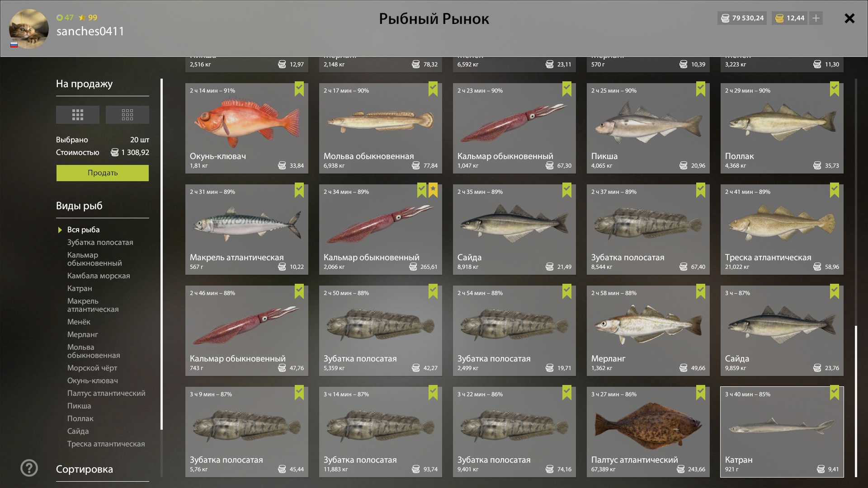The image size is (868, 488).
Task: Click the Продать button
Action: click(x=103, y=173)
